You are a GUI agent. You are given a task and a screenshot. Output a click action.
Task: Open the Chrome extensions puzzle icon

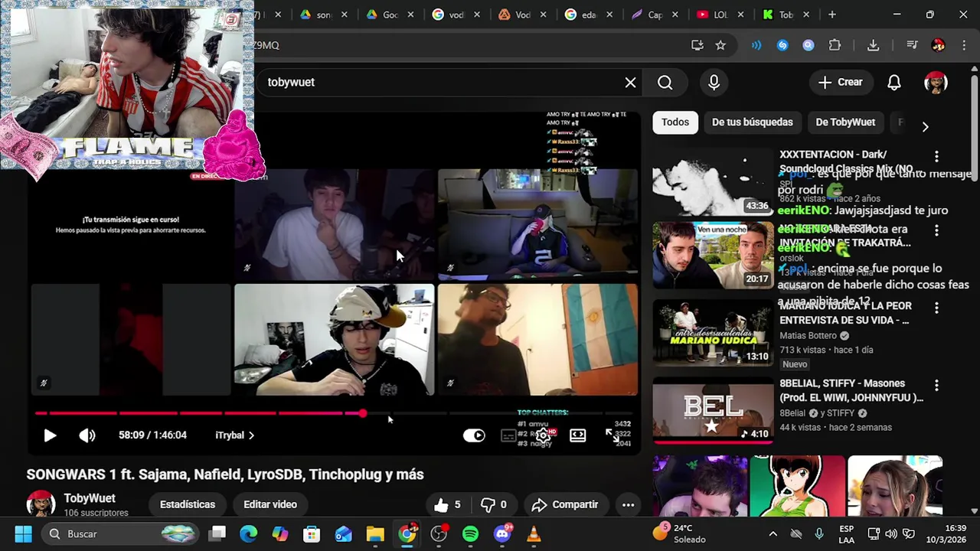[x=835, y=45]
